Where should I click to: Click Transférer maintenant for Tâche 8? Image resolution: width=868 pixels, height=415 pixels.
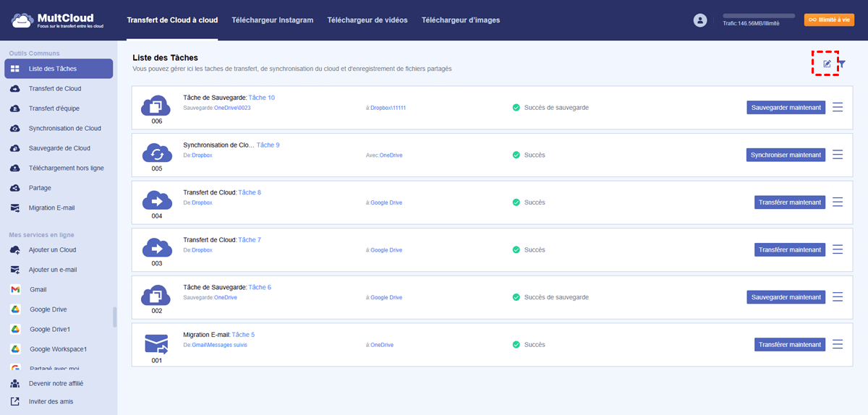click(x=790, y=202)
